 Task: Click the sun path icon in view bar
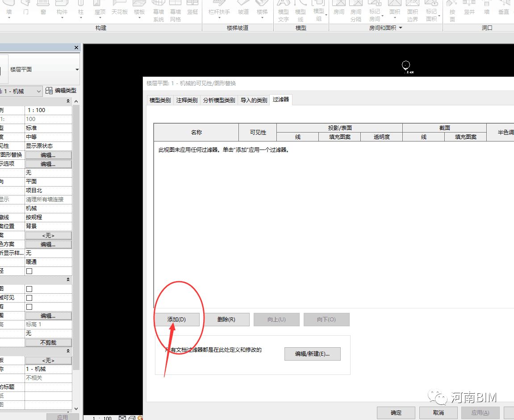tap(140, 418)
